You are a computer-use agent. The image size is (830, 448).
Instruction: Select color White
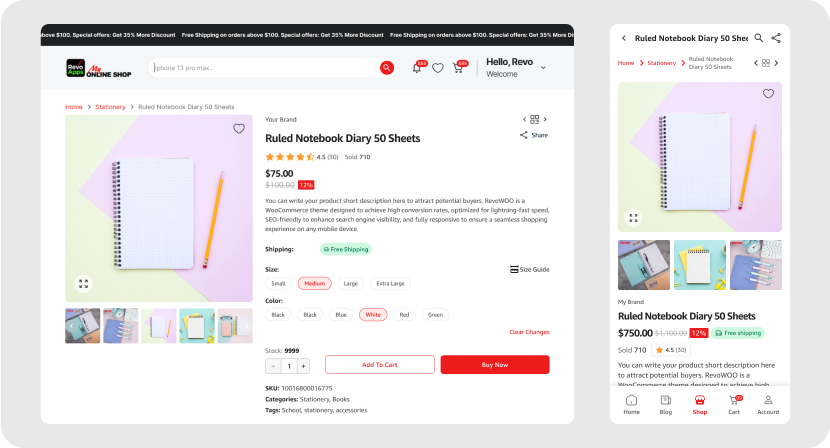point(373,315)
